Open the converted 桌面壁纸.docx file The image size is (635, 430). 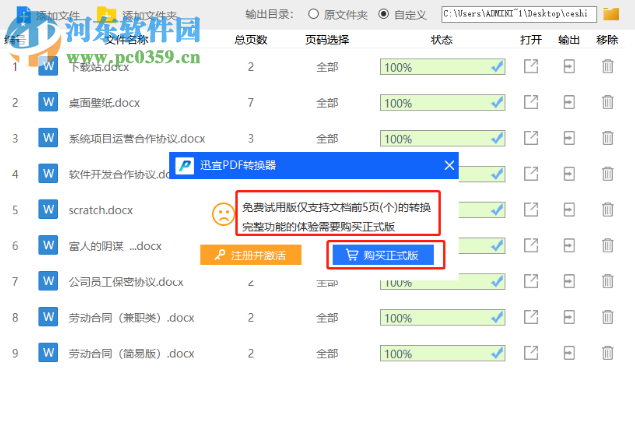pyautogui.click(x=531, y=102)
